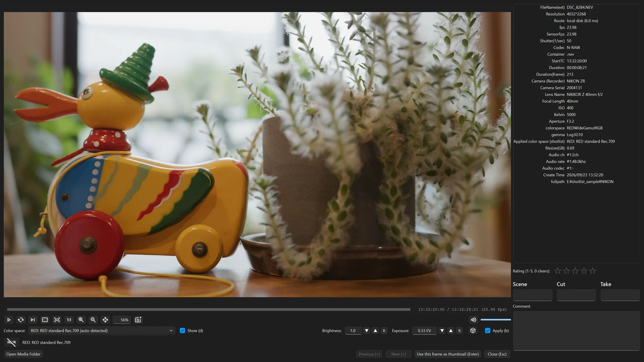Uncheck the Apply (b) checkbox
This screenshot has width=644, height=362.
click(x=487, y=331)
